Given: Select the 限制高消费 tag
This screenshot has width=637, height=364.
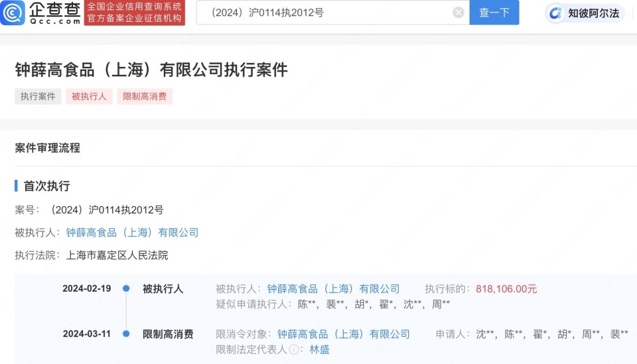Looking at the screenshot, I should pos(145,96).
